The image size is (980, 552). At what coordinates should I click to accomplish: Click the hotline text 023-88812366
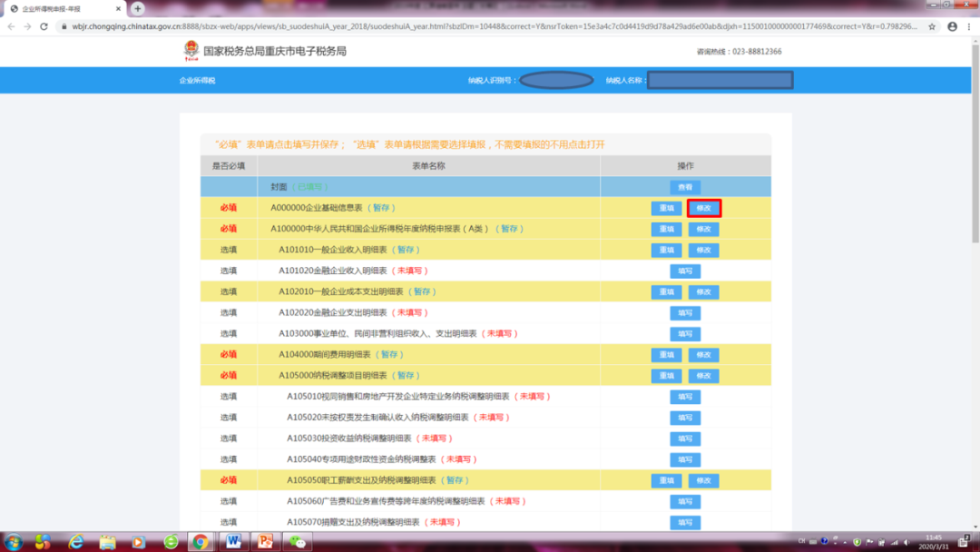[757, 51]
